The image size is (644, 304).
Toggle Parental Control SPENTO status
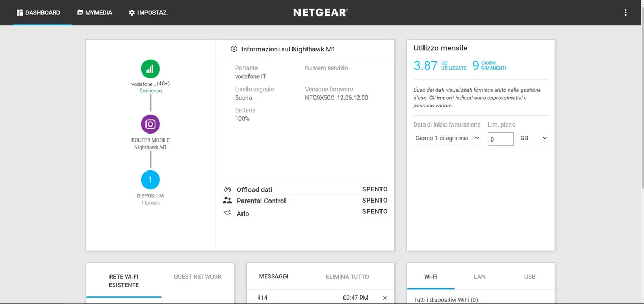tap(375, 200)
